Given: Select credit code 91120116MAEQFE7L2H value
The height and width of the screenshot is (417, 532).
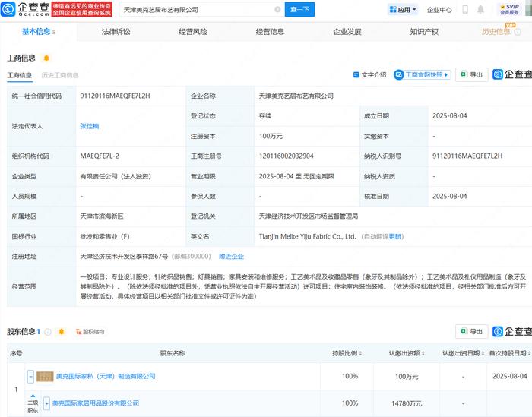Looking at the screenshot, I should 115,96.
